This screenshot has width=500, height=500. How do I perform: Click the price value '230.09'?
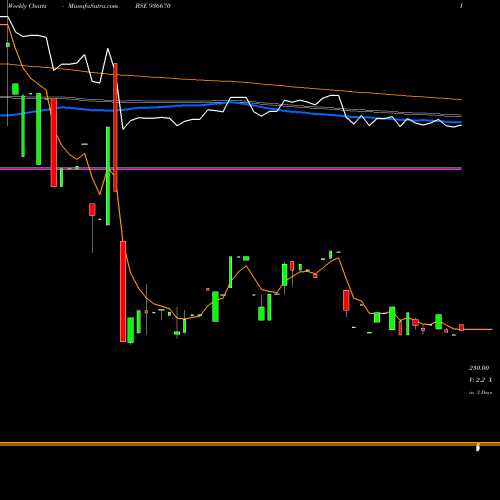(x=479, y=368)
